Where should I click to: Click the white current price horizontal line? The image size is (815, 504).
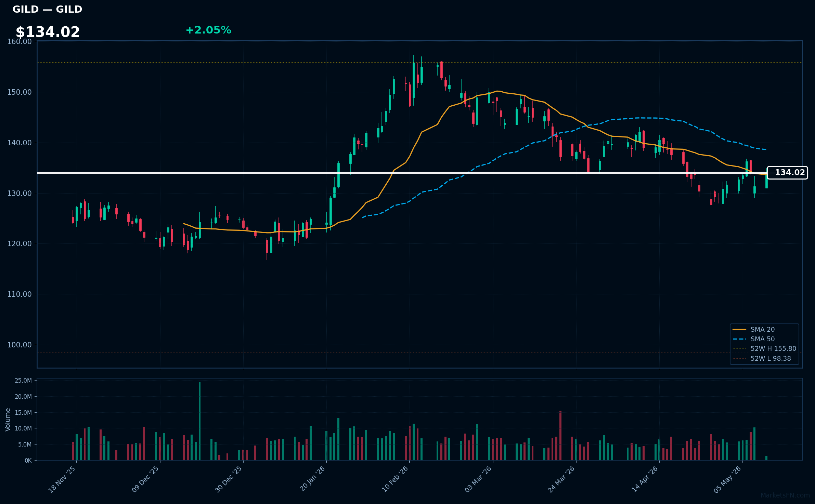coord(402,173)
